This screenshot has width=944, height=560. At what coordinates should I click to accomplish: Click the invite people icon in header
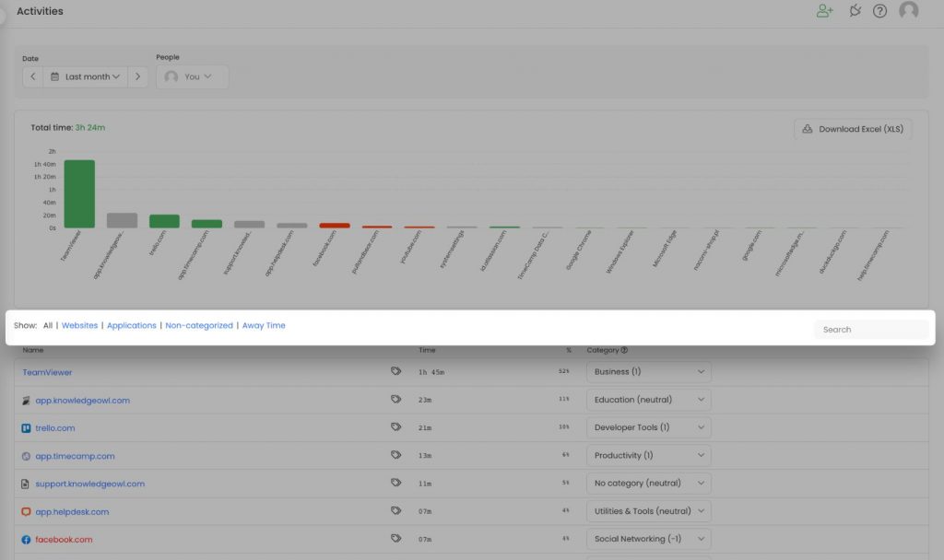824,11
